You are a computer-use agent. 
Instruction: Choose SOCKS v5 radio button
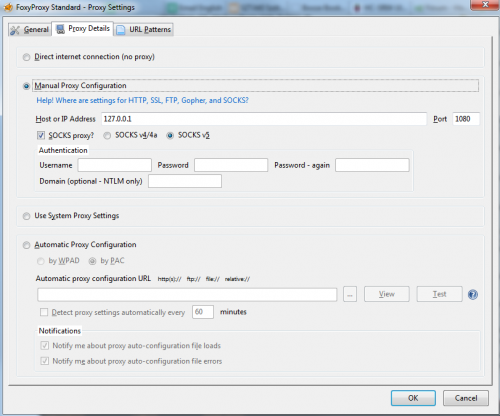pos(170,135)
